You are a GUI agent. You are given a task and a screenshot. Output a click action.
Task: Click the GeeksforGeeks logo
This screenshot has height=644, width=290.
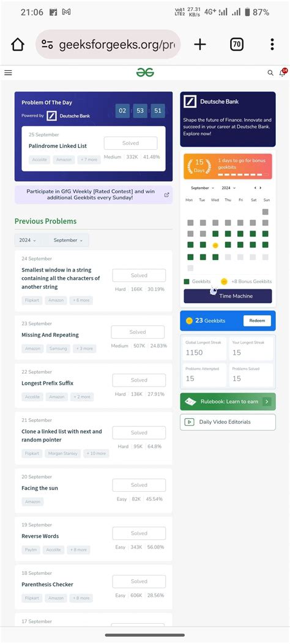[145, 73]
